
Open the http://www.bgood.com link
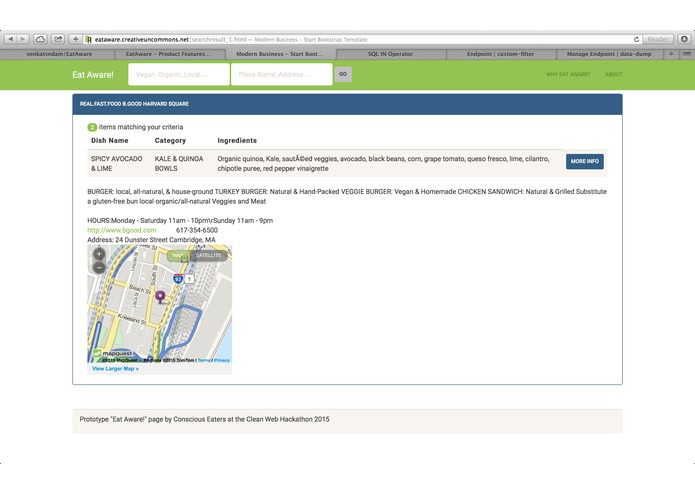[121, 230]
